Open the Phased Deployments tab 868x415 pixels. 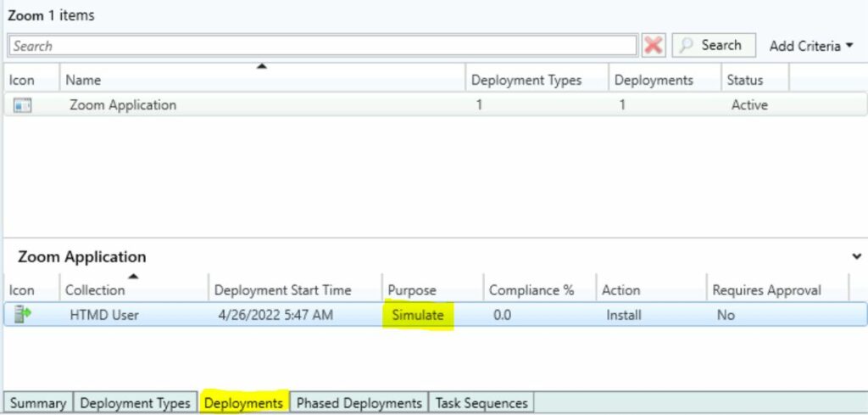pyautogui.click(x=359, y=403)
